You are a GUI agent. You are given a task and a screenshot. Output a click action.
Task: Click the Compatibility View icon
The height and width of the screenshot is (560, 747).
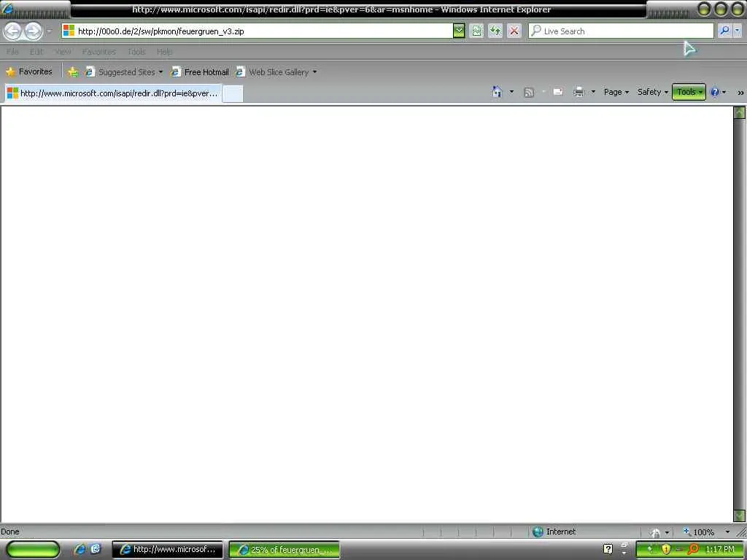476,31
